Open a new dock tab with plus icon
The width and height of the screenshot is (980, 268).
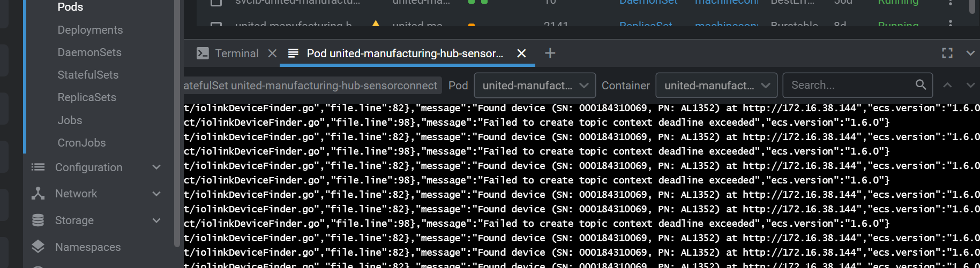click(550, 53)
